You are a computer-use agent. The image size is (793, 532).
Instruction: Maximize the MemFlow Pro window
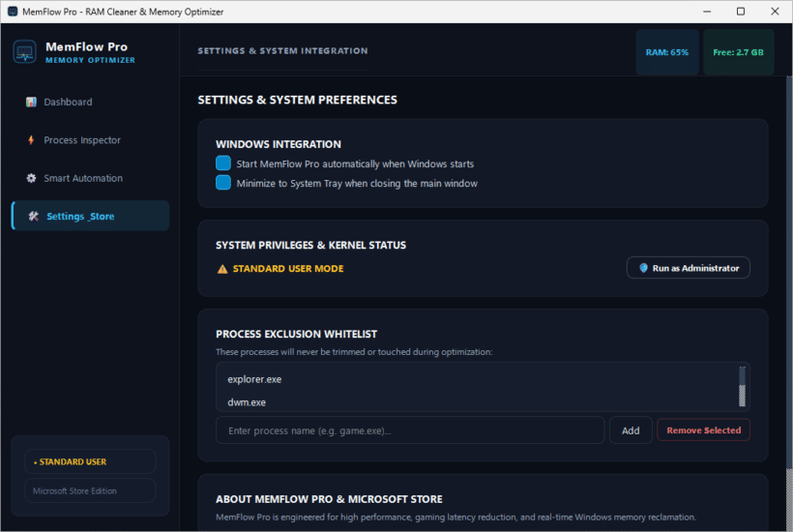741,12
